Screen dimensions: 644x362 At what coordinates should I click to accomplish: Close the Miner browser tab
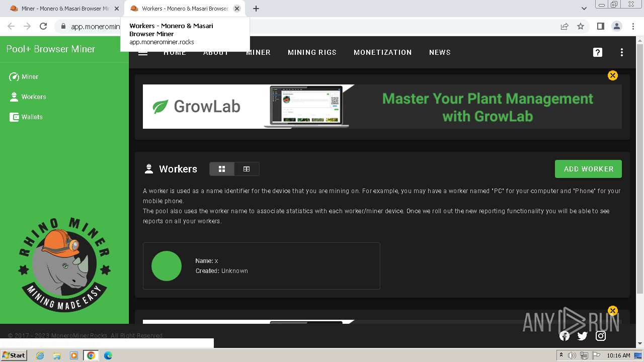pos(116,9)
